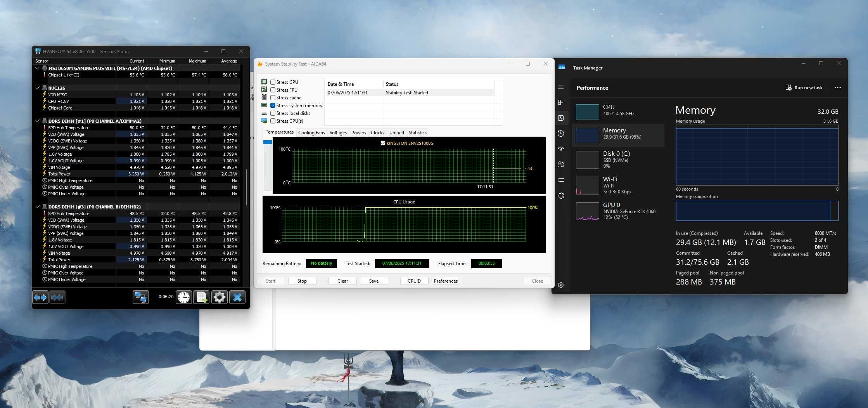
Task: Collapse NUC126 sensor group
Action: pos(37,88)
